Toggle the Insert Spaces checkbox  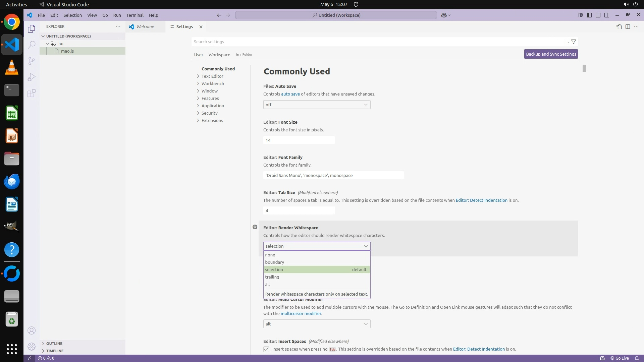click(266, 349)
